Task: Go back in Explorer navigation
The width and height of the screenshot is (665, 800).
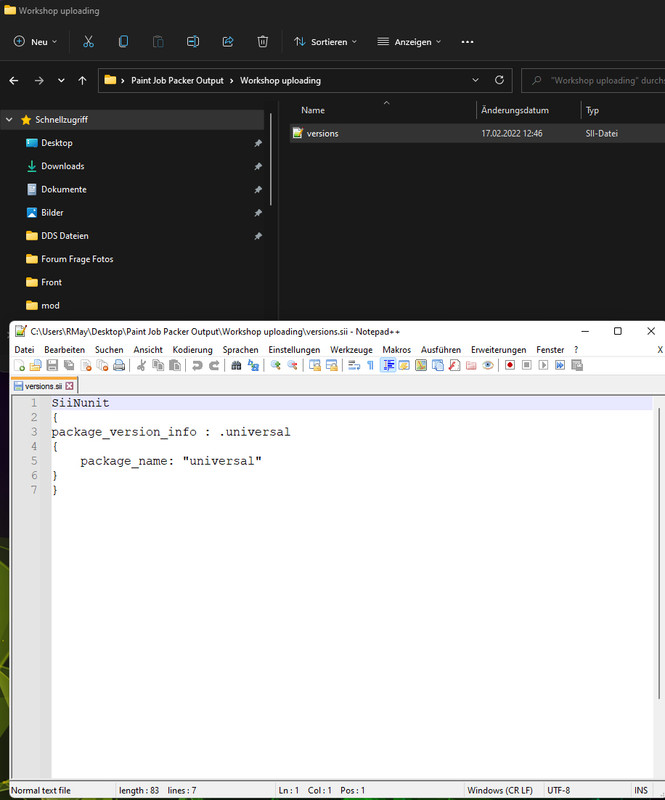Action: point(14,81)
